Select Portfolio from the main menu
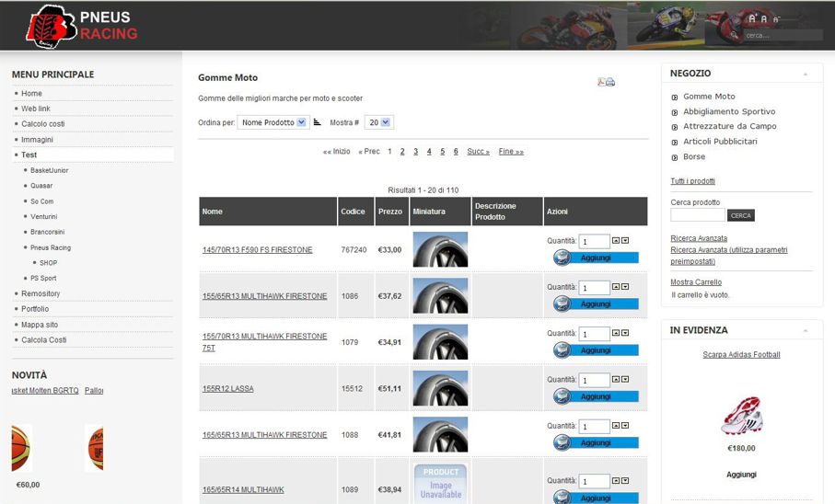This screenshot has width=835, height=504. (x=35, y=309)
